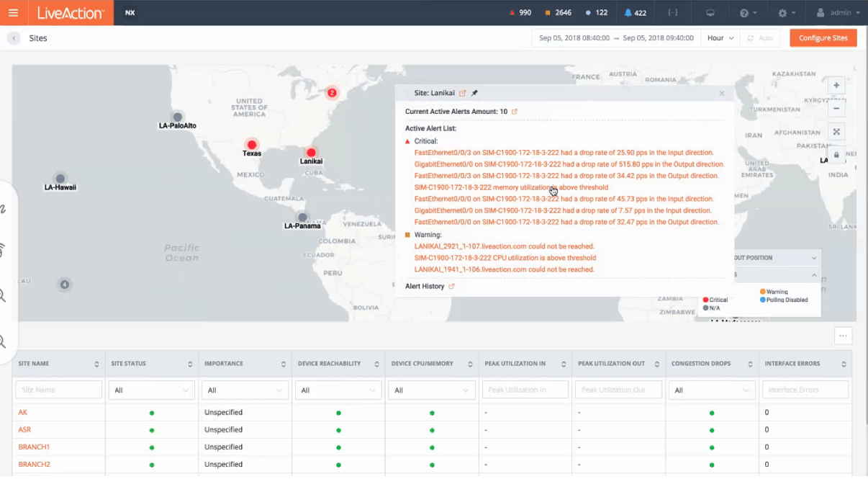Click the Site Name filter input field

(x=58, y=390)
